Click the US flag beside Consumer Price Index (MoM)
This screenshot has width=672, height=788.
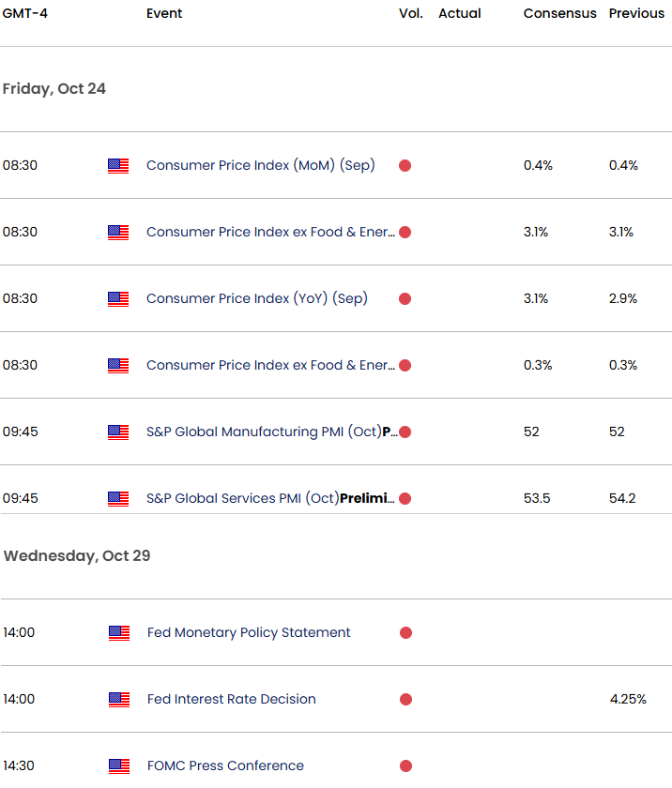[118, 166]
